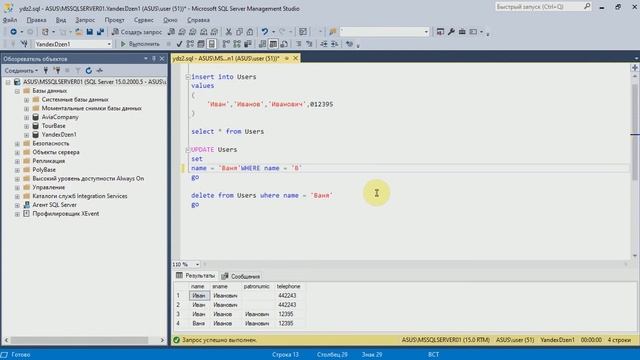The height and width of the screenshot is (360, 640).
Task: Click the Paste clipboard icon
Action: [x=250, y=31]
